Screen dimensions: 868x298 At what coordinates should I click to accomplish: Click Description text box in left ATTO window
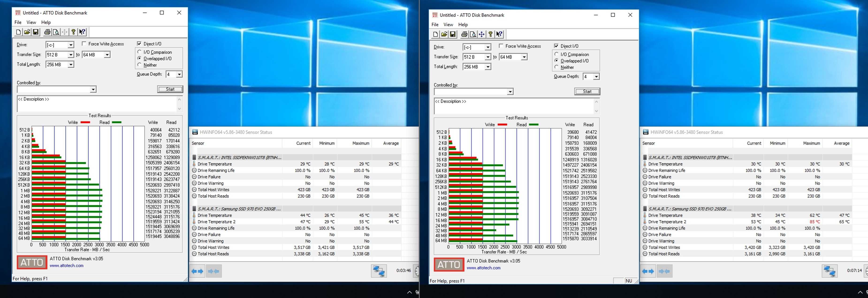(x=97, y=104)
